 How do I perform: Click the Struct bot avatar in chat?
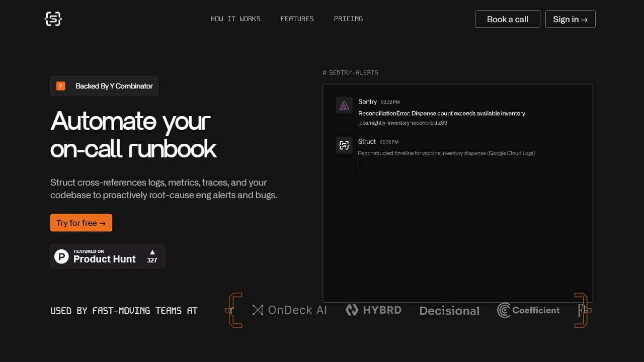pos(344,145)
